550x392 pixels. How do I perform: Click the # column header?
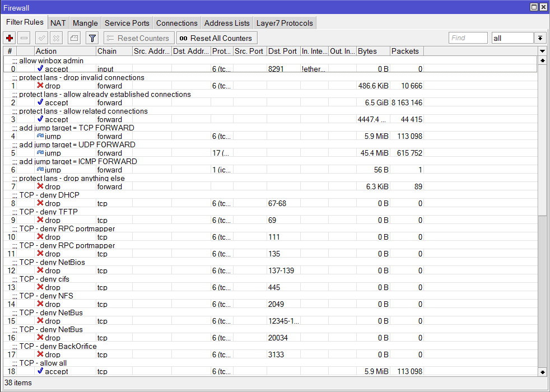pyautogui.click(x=10, y=51)
